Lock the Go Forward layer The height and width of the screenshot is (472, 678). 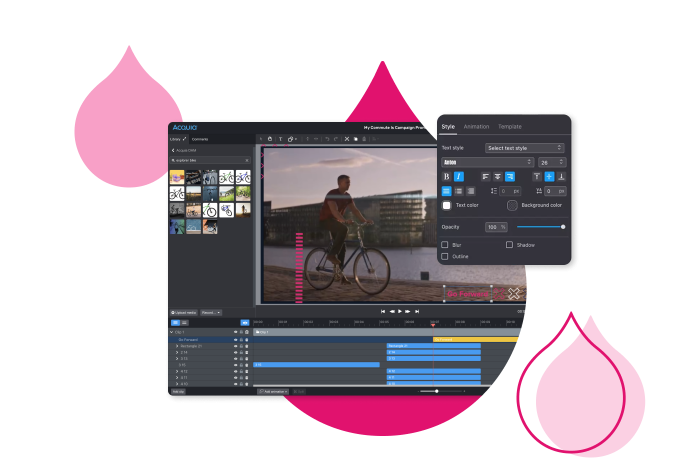click(241, 340)
